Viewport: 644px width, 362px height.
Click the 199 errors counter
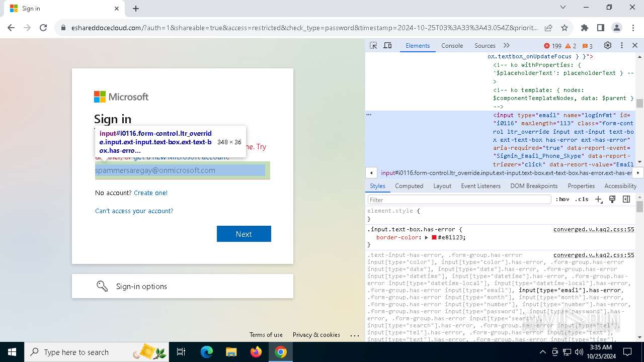[x=552, y=46]
